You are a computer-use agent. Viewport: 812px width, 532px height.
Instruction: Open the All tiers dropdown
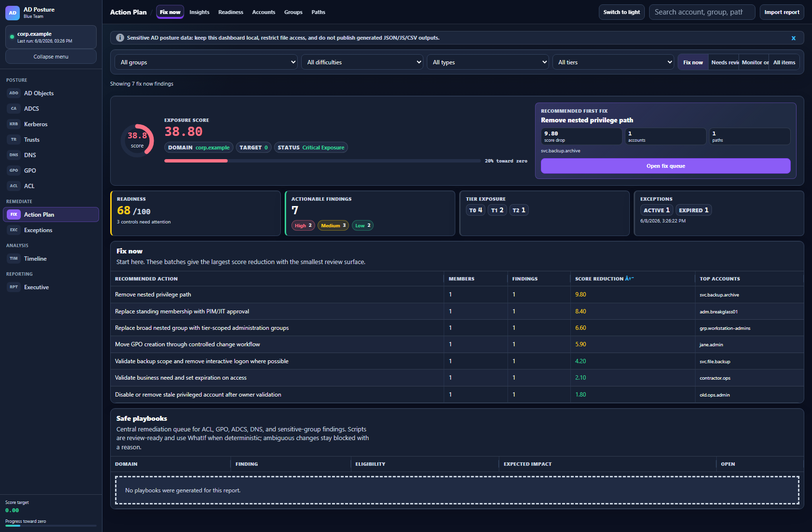click(613, 62)
